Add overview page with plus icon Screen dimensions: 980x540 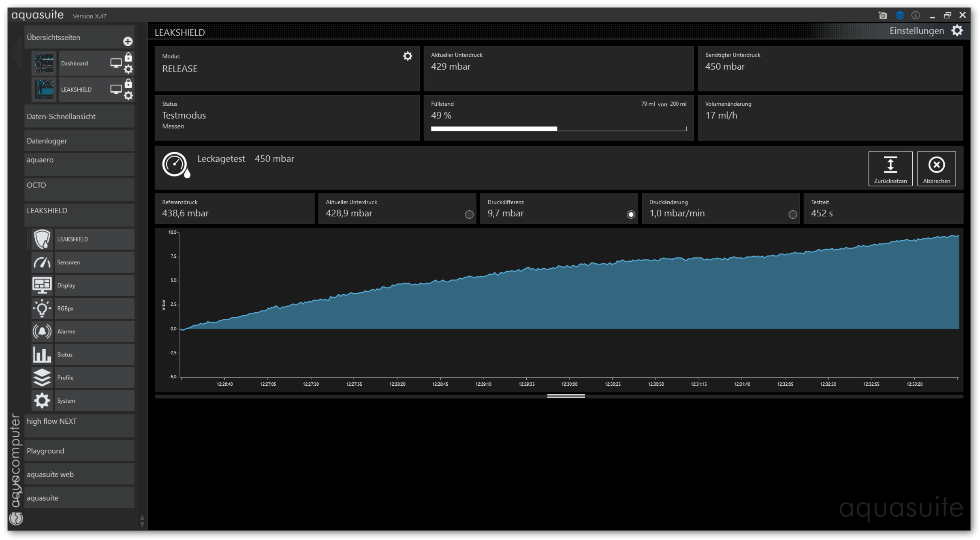point(128,41)
